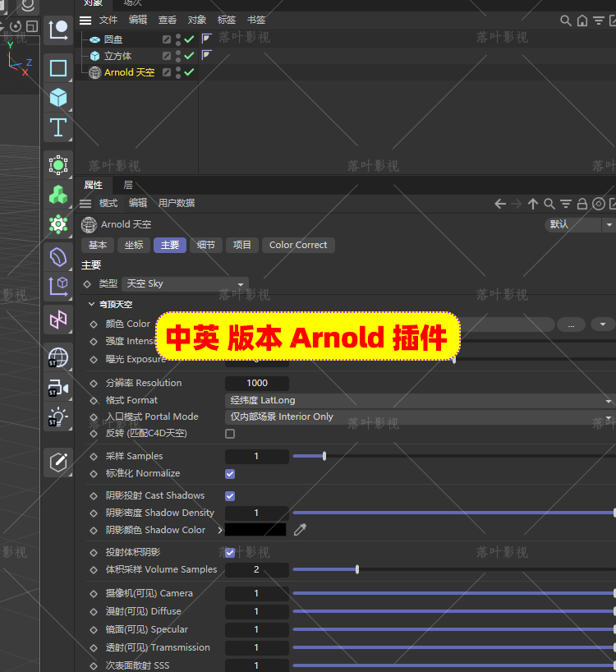Add a light from sidebar
Image resolution: width=616 pixels, height=672 pixels.
(58, 417)
